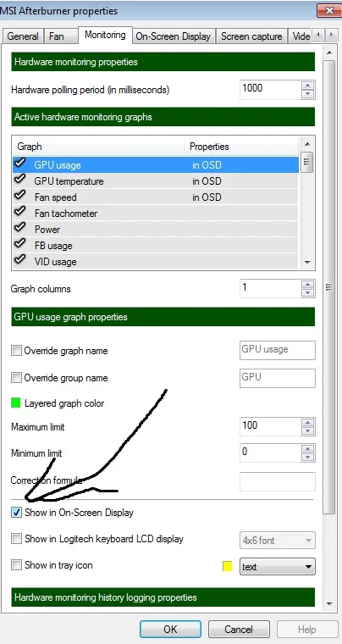
Task: Click the Help button
Action: [x=307, y=630]
